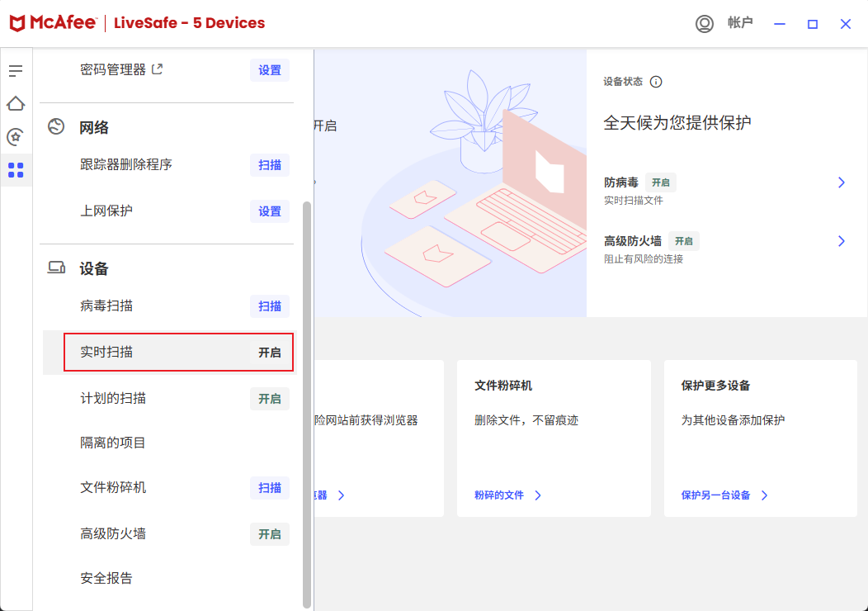
Task: Click the chevron on partially hidden browser card
Action: (341, 495)
